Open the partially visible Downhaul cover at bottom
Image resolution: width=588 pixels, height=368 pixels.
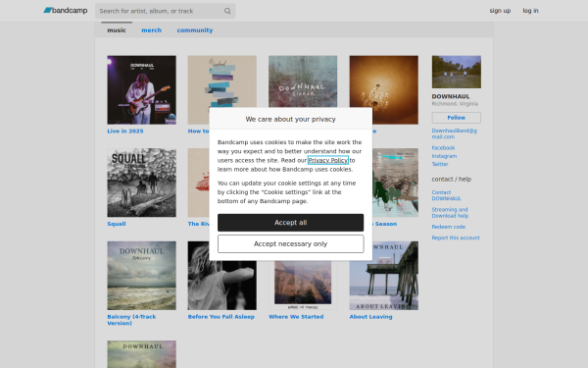(x=141, y=354)
